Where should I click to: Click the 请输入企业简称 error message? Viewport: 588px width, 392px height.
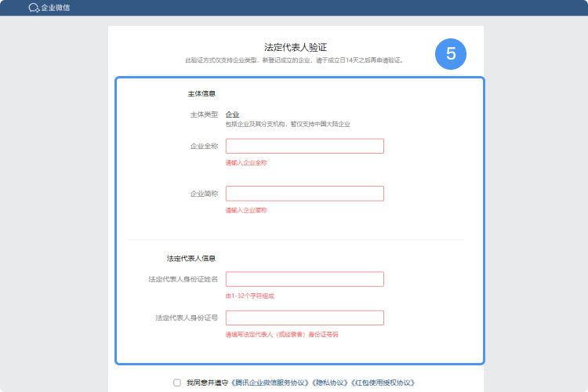(x=246, y=210)
